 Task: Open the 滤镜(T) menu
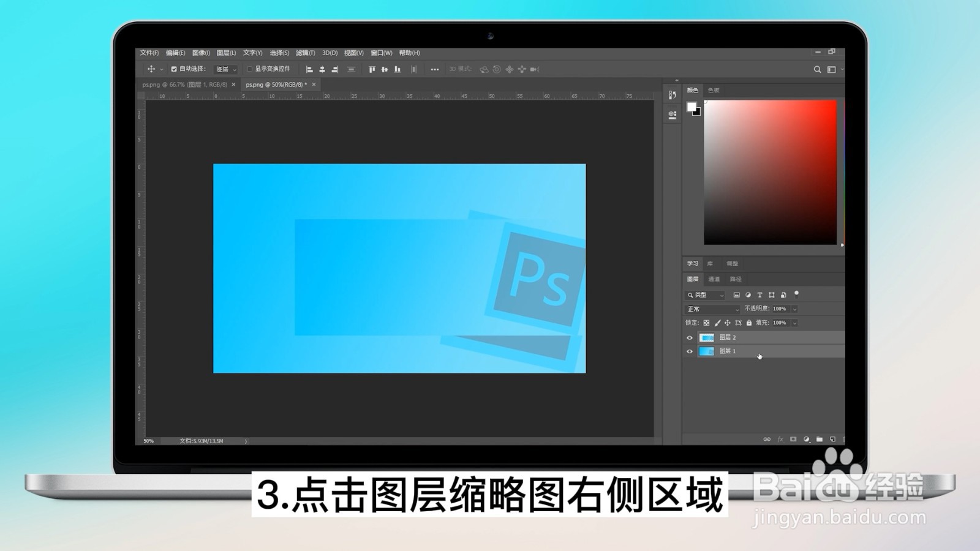pyautogui.click(x=305, y=53)
